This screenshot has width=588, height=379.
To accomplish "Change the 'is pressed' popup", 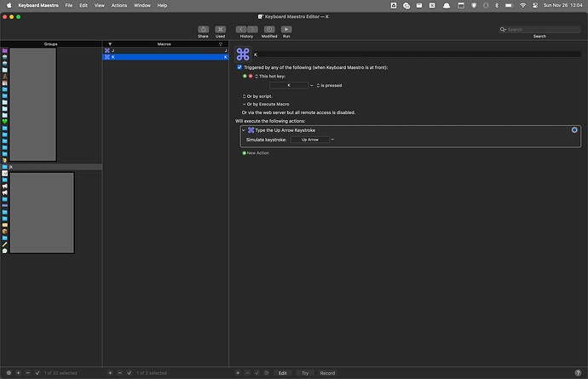I will click(329, 85).
